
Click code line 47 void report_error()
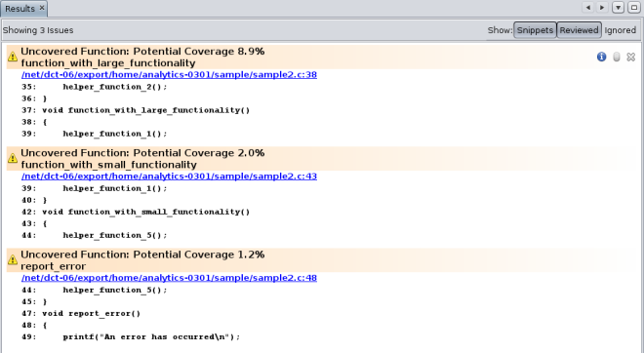(x=81, y=313)
